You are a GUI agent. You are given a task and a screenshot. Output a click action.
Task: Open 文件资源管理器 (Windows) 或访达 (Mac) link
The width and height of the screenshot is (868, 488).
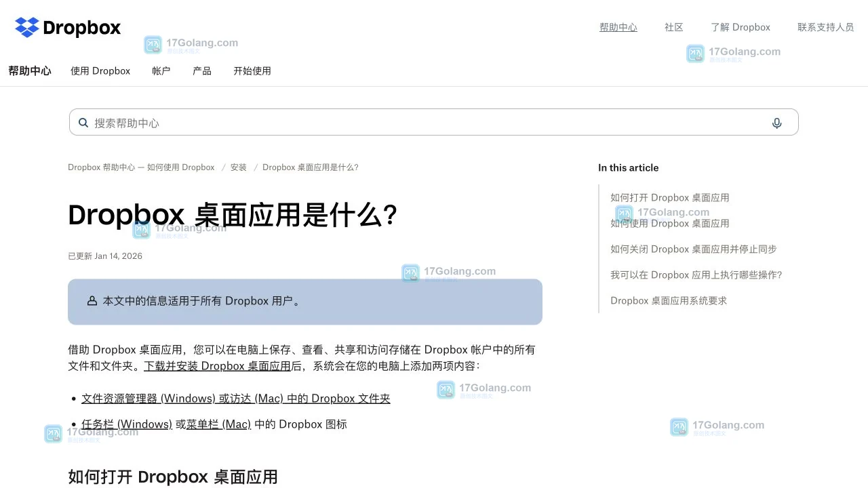point(236,399)
